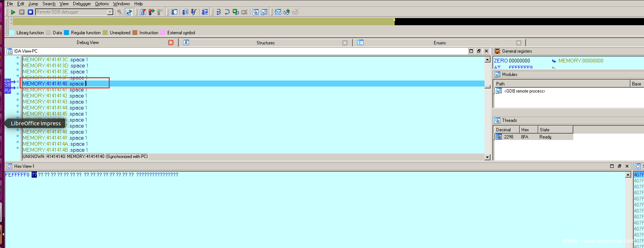Click the second windows toolbar icon

tap(264, 12)
